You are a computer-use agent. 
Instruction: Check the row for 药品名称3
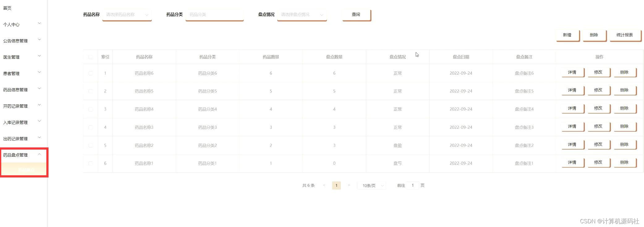91,127
